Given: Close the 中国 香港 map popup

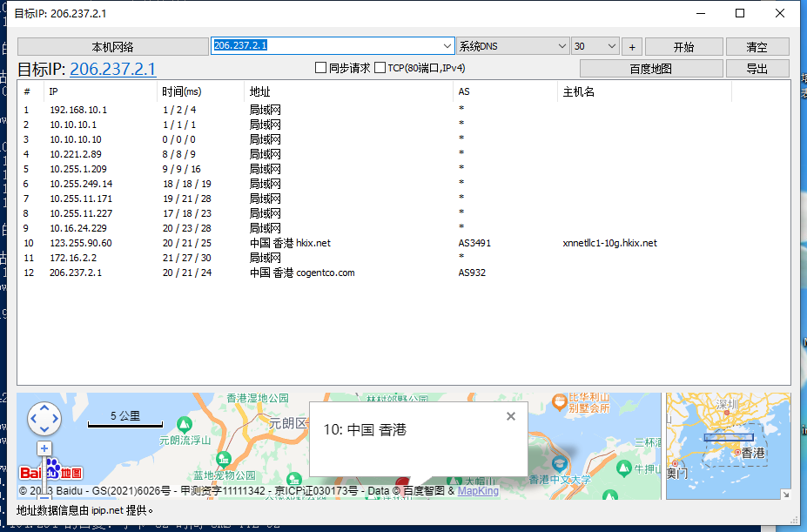Looking at the screenshot, I should [511, 416].
